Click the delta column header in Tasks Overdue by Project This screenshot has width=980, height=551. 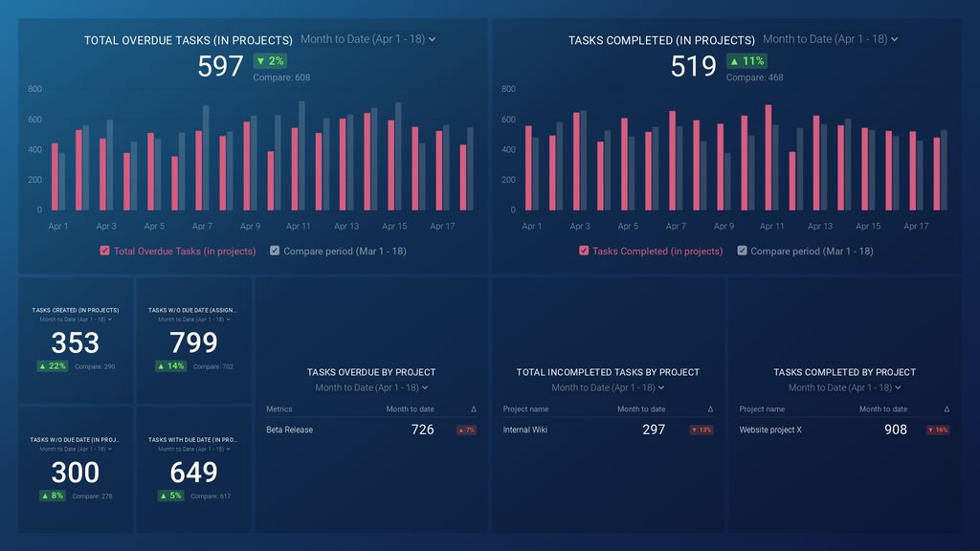473,409
